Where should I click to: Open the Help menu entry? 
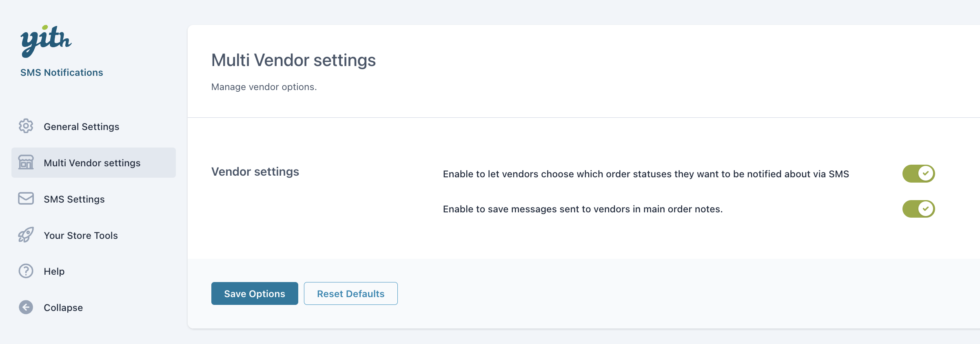54,271
